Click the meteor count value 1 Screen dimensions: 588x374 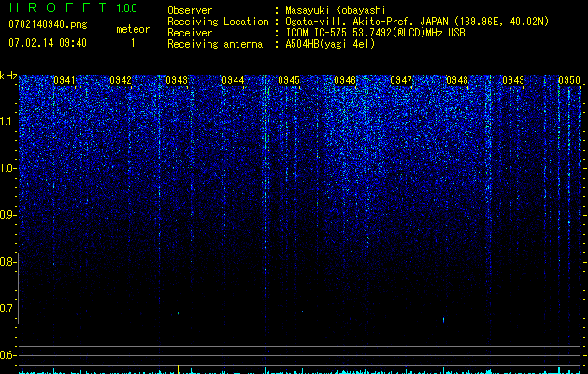click(x=133, y=43)
